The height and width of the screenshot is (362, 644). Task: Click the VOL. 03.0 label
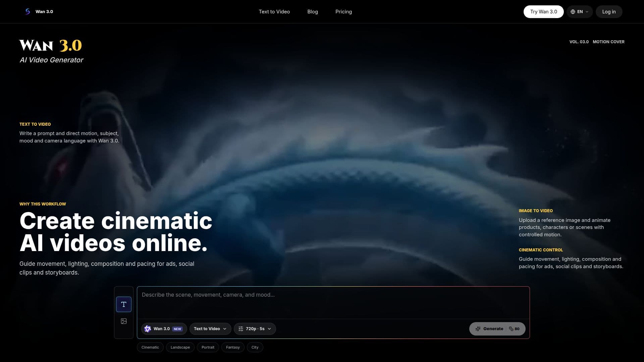(579, 42)
